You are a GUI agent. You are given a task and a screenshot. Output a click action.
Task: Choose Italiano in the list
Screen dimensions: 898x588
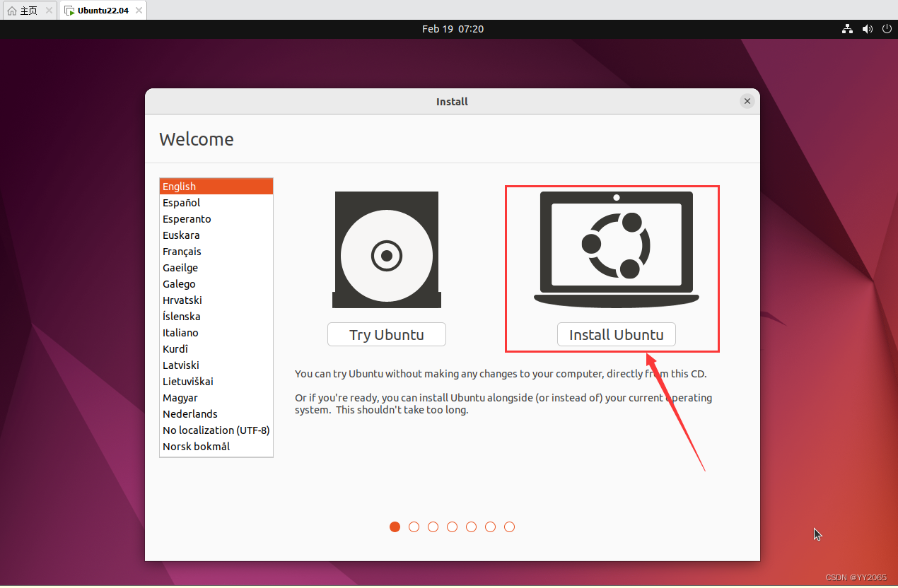point(216,333)
